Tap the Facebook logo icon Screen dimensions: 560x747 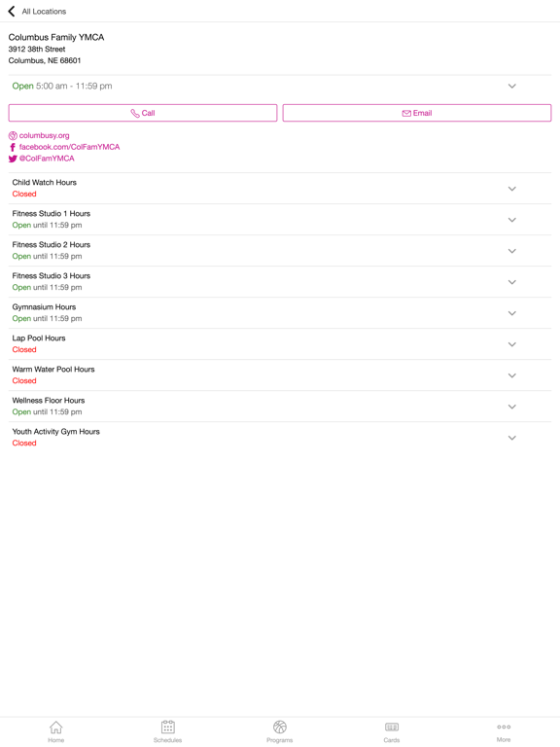pyautogui.click(x=13, y=147)
